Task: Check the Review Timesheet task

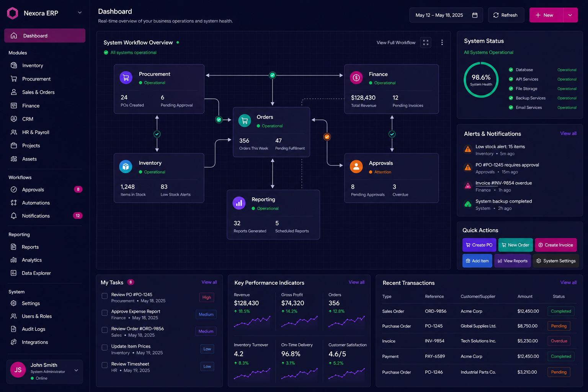Action: (x=105, y=365)
